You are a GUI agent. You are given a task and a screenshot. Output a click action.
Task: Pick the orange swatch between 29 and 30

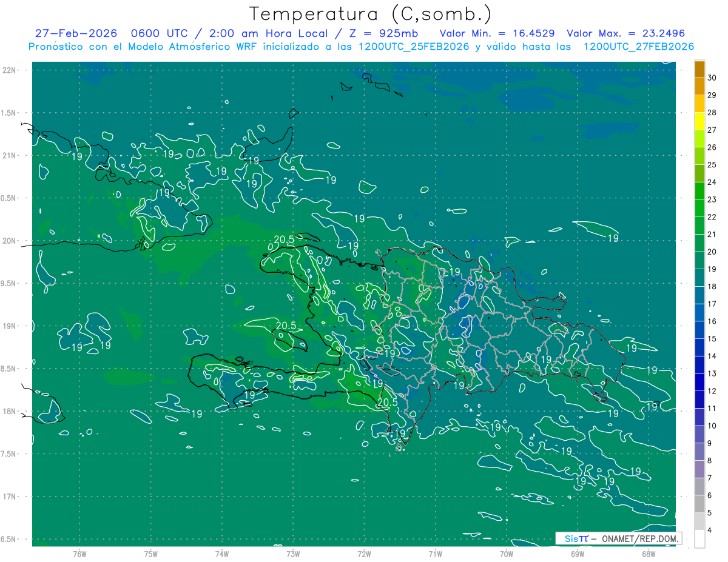699,87
